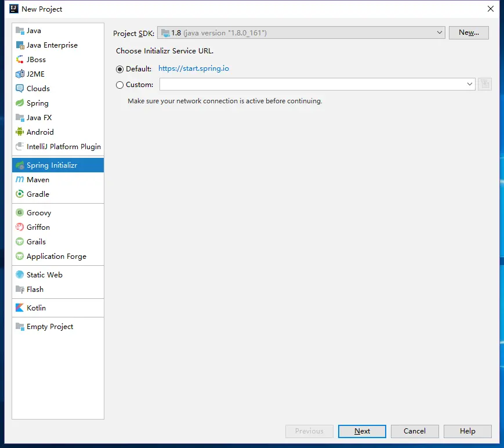
Task: Choose the Android robot icon
Action: 20,132
